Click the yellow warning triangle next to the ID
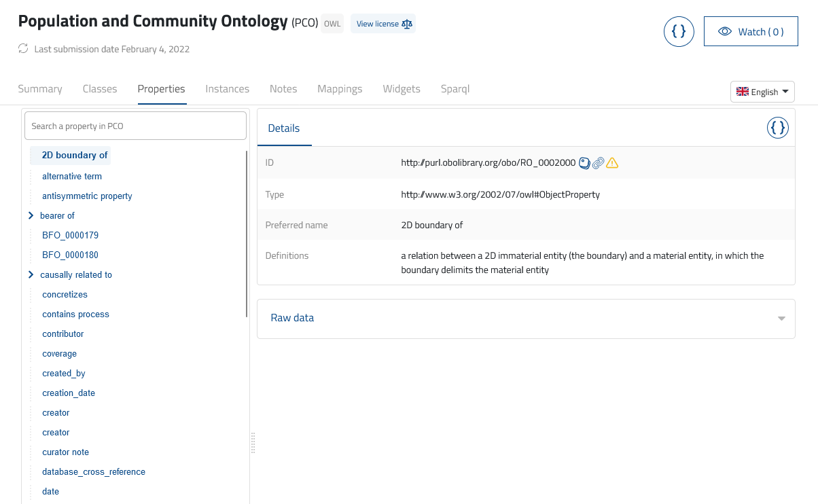Image resolution: width=818 pixels, height=504 pixels. 611,162
